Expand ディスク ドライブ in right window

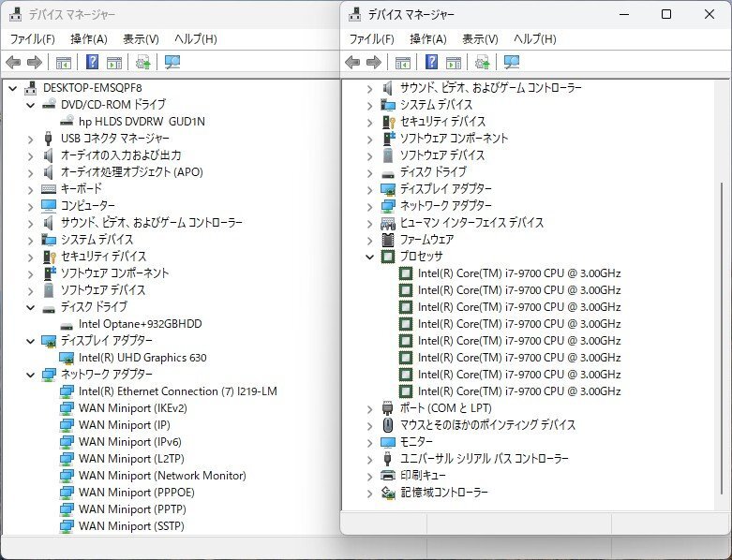[x=370, y=173]
